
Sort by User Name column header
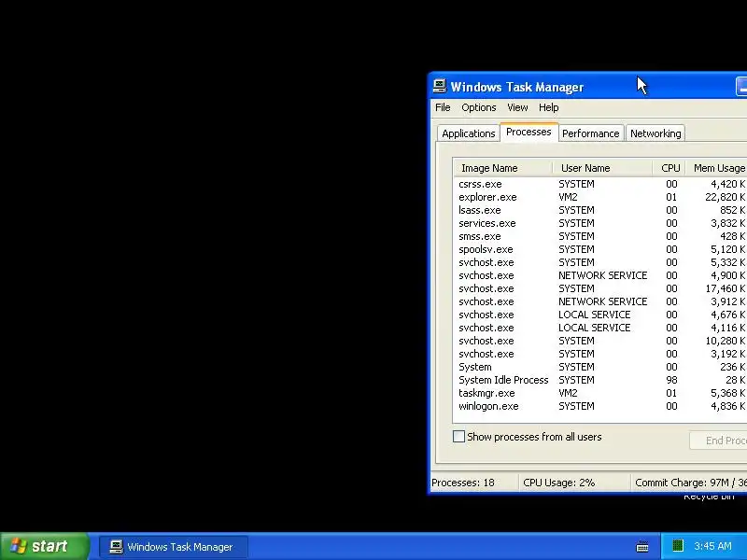pos(602,168)
